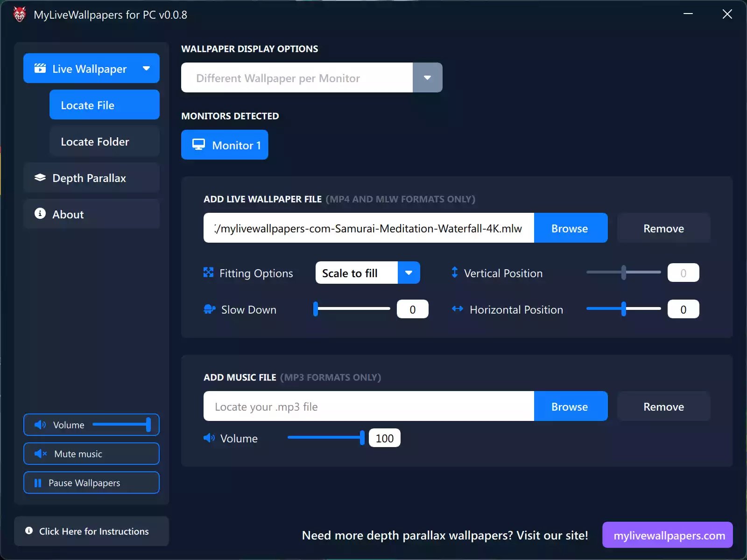Click the Locate your .mp3 file field
Image resolution: width=747 pixels, height=560 pixels.
click(x=368, y=406)
